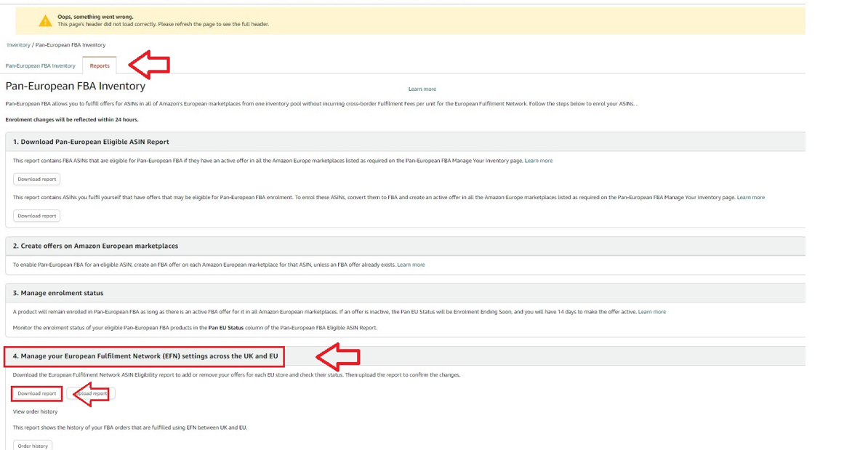The image size is (868, 450).
Task: Open the Order history report
Action: point(33,446)
